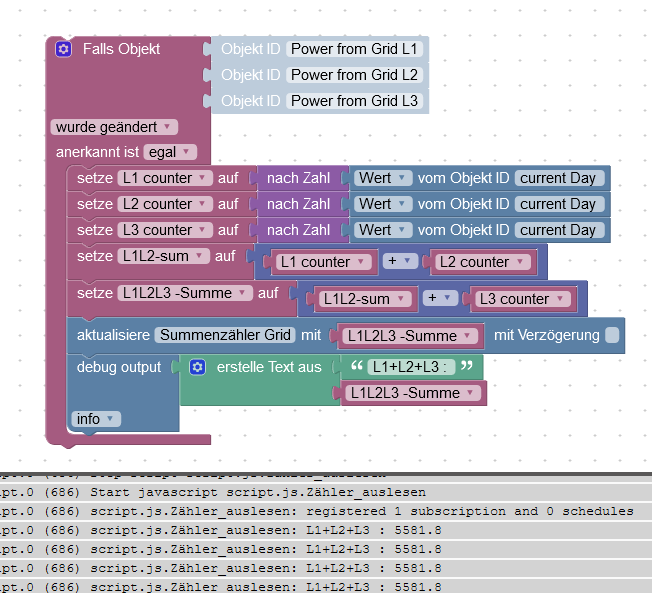
Task: Open the L1L2-sum variable dropdown in setze row
Action: click(x=163, y=256)
